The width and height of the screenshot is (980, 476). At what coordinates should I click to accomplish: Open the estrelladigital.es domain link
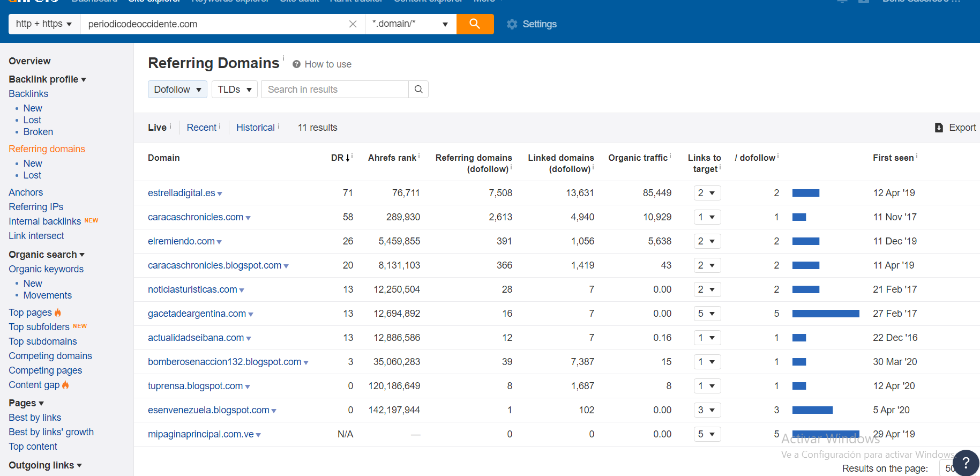(182, 193)
